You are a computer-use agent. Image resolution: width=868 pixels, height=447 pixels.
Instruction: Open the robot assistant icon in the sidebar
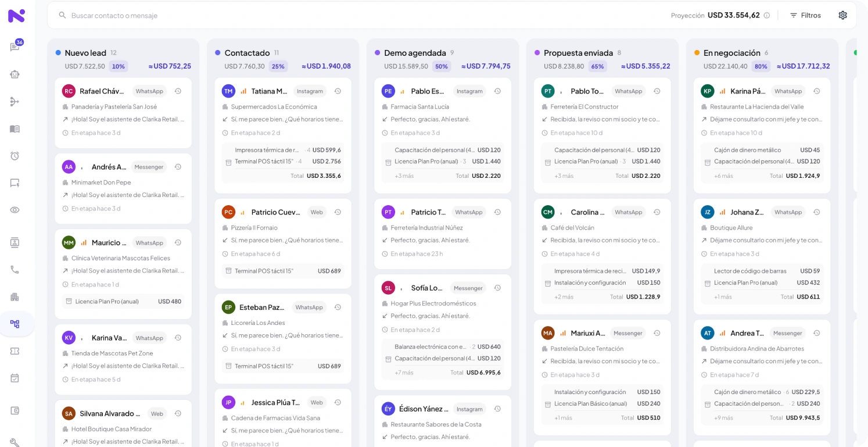[x=15, y=74]
